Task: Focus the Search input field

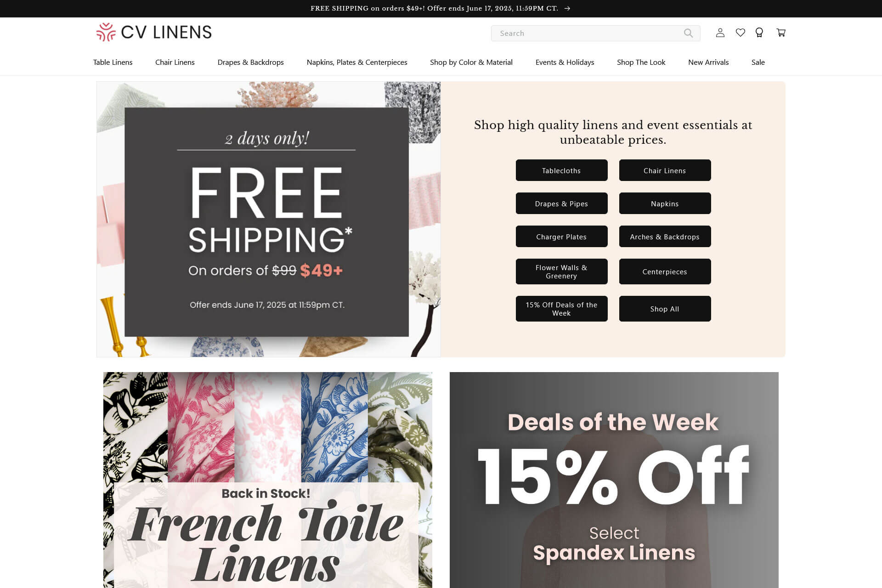Action: (588, 33)
